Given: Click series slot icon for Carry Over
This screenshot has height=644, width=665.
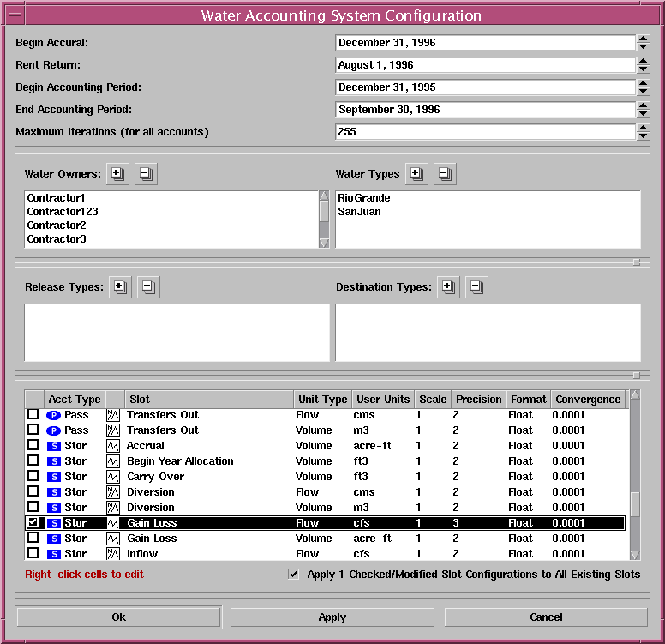Looking at the screenshot, I should [x=113, y=476].
